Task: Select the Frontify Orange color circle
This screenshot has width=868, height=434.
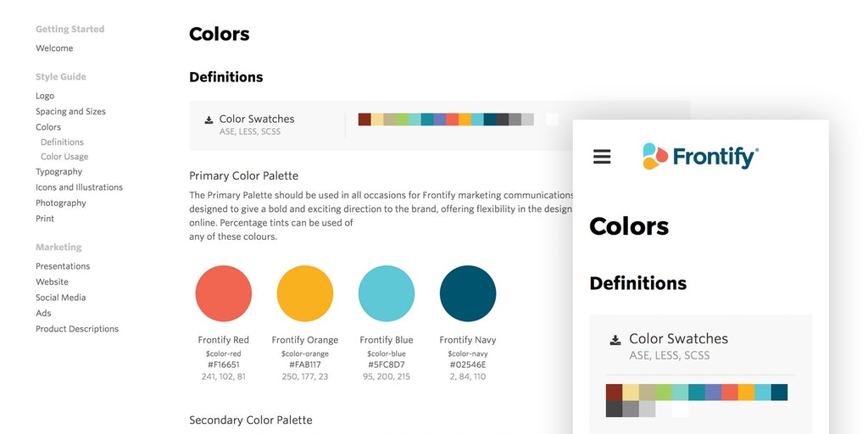Action: (x=305, y=293)
